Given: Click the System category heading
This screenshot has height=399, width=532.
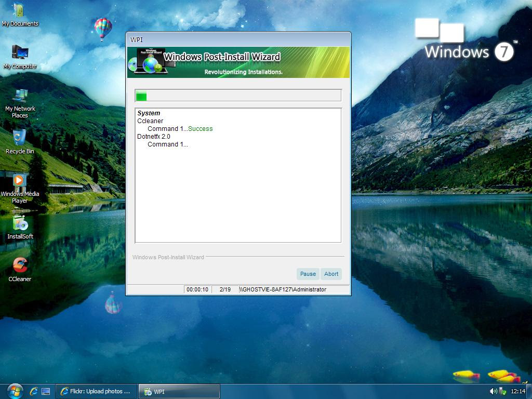Looking at the screenshot, I should pyautogui.click(x=149, y=113).
